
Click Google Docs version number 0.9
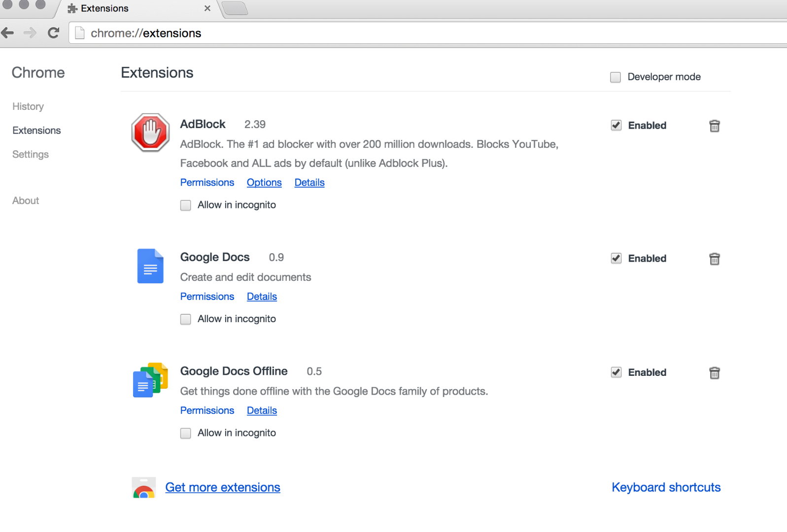[276, 257]
